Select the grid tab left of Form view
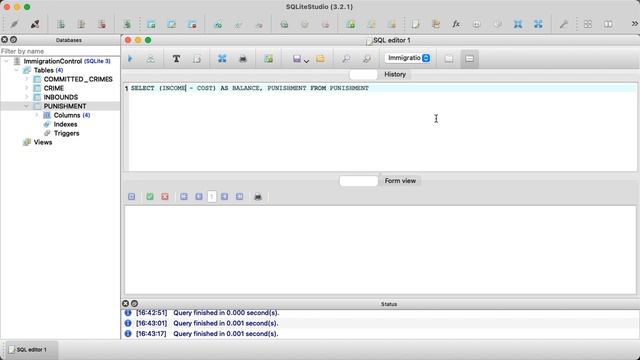This screenshot has height=360, width=640. (x=358, y=180)
